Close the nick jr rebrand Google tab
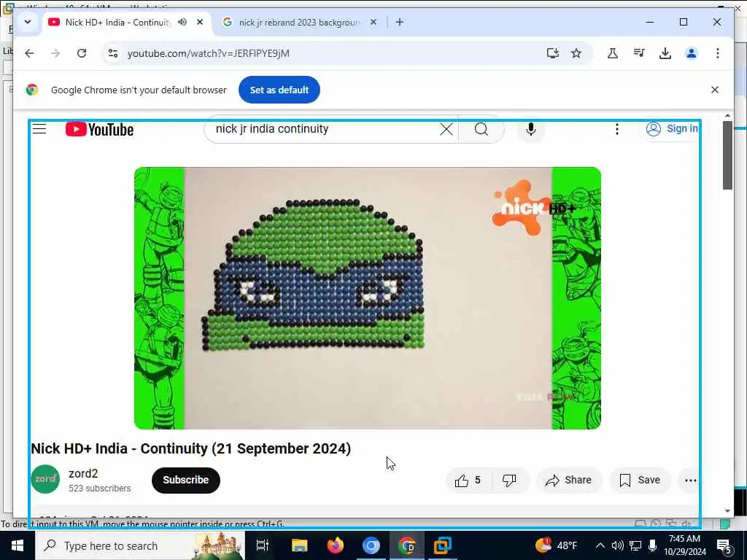 pyautogui.click(x=373, y=22)
